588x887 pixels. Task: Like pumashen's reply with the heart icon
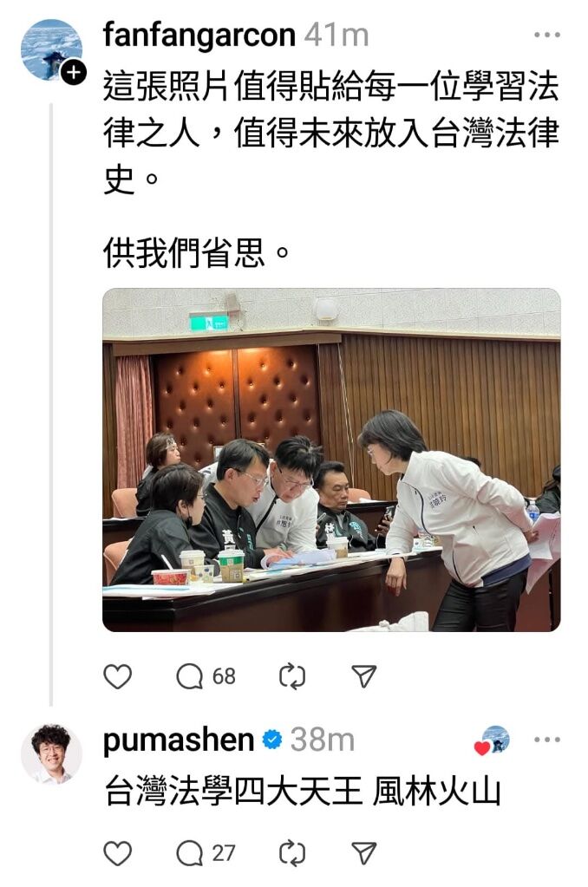coord(118,853)
